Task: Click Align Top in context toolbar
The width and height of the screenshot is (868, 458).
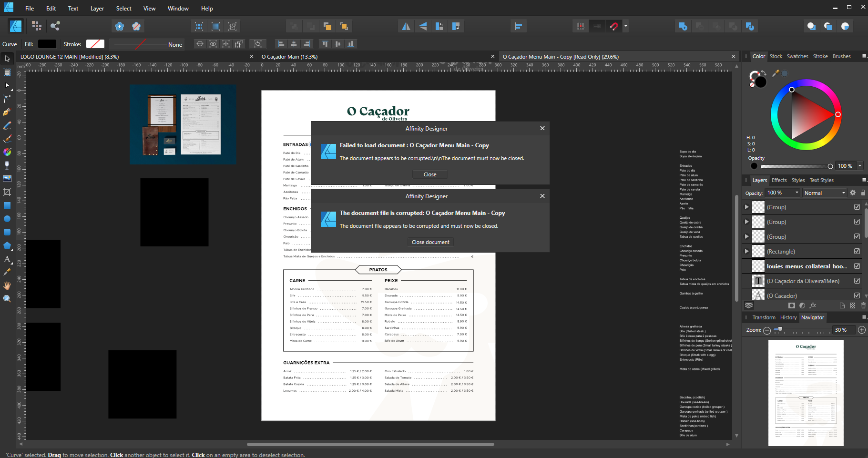Action: tap(325, 44)
